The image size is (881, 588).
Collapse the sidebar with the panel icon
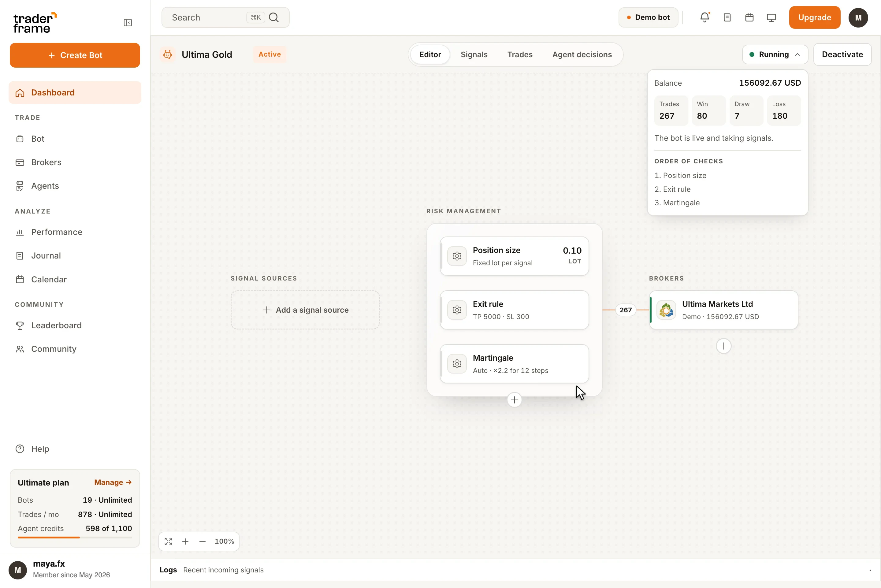(x=128, y=23)
